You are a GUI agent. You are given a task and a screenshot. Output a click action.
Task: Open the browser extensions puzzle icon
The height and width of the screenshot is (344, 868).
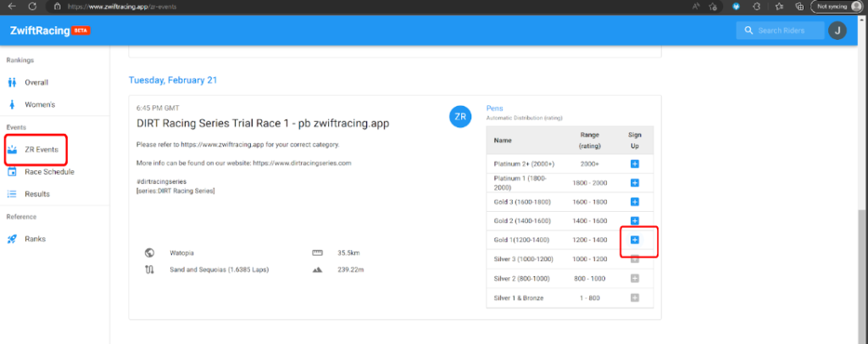(x=756, y=7)
